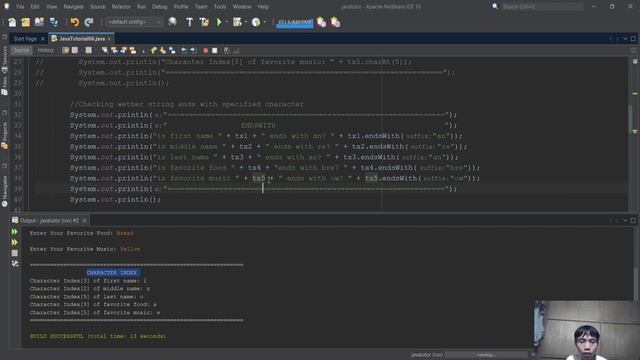Image resolution: width=640 pixels, height=360 pixels.
Task: Click Shift Line Right icon
Action: pos(193,50)
